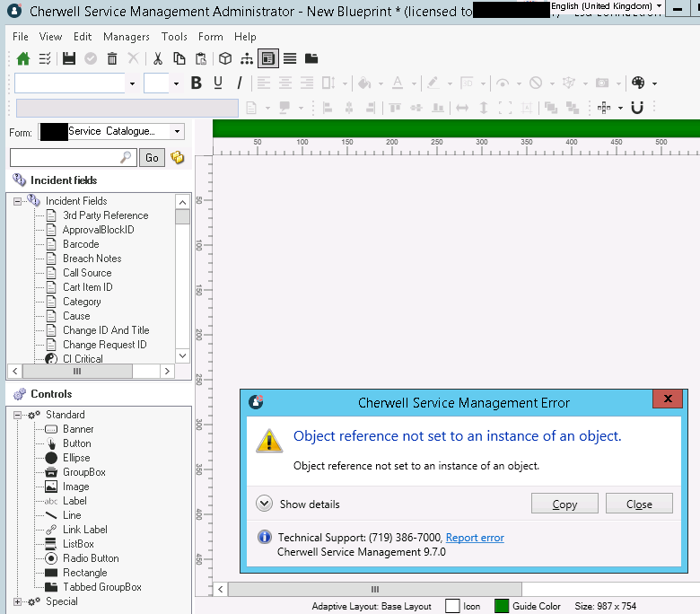Open the Tools menu
The width and height of the screenshot is (700, 614).
[174, 37]
